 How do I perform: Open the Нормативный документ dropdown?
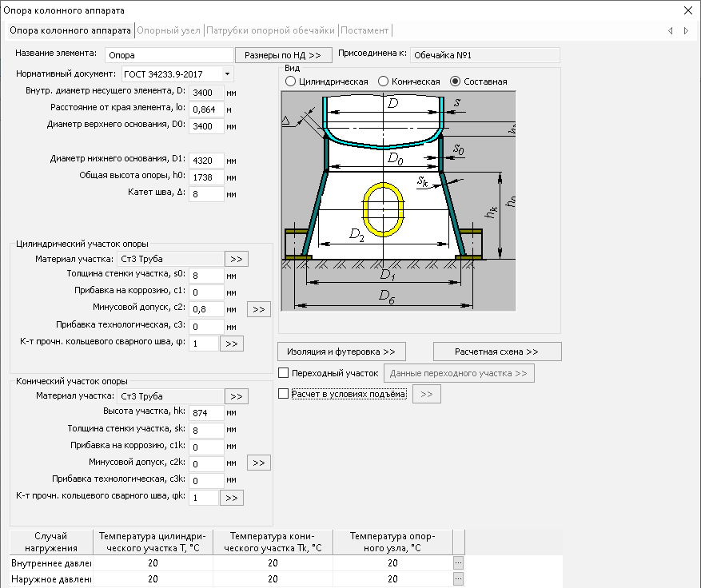227,73
